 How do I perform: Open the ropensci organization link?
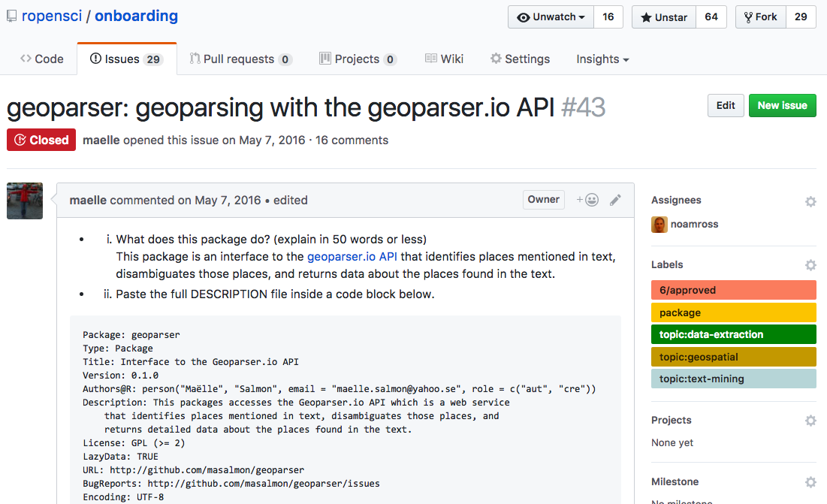(52, 16)
